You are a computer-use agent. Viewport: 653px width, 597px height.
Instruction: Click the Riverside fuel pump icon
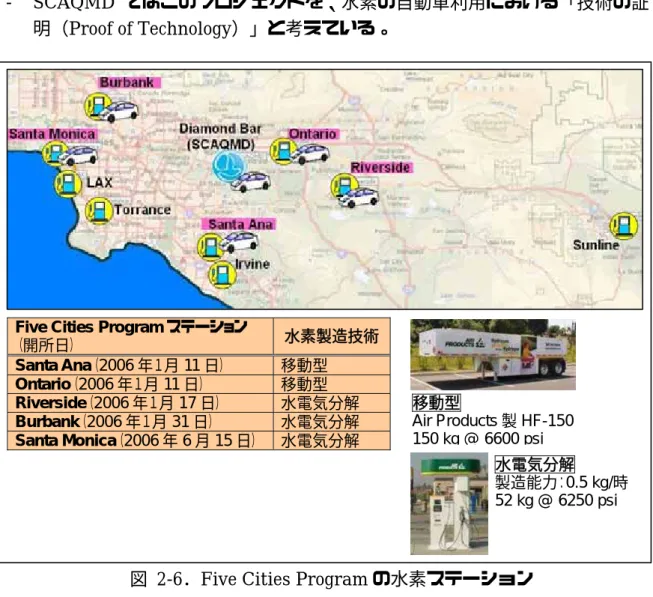pos(344,187)
